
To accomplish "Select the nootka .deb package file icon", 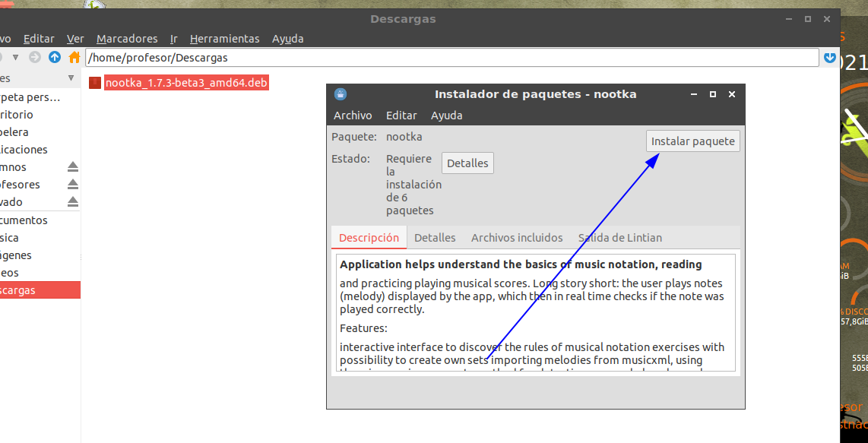I will pyautogui.click(x=95, y=83).
